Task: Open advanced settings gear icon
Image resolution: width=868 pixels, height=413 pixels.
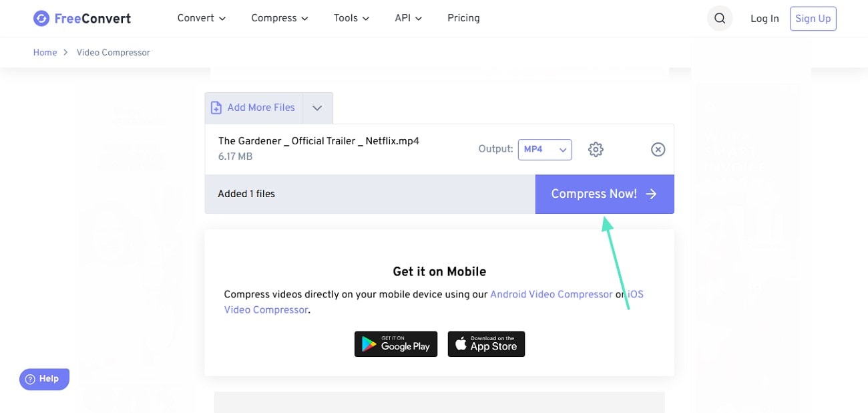Action: pos(596,150)
